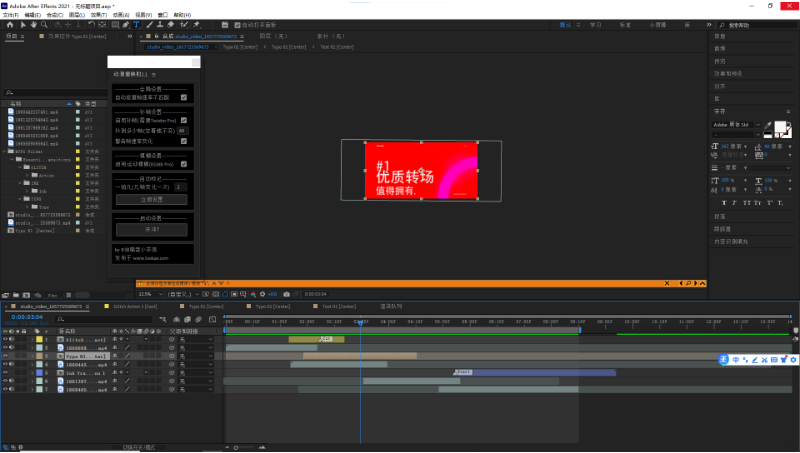The width and height of the screenshot is (800, 453).
Task: Select the Puppet Pin tool
Action: click(196, 24)
